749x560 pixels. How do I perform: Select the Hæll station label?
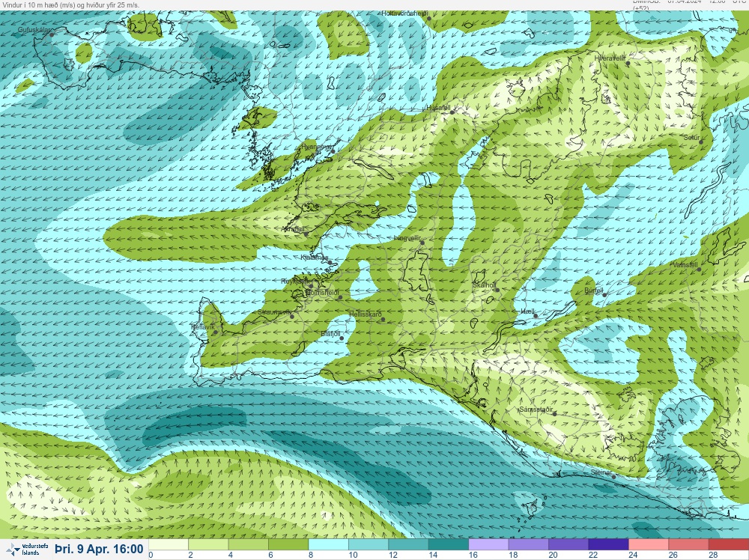click(527, 311)
